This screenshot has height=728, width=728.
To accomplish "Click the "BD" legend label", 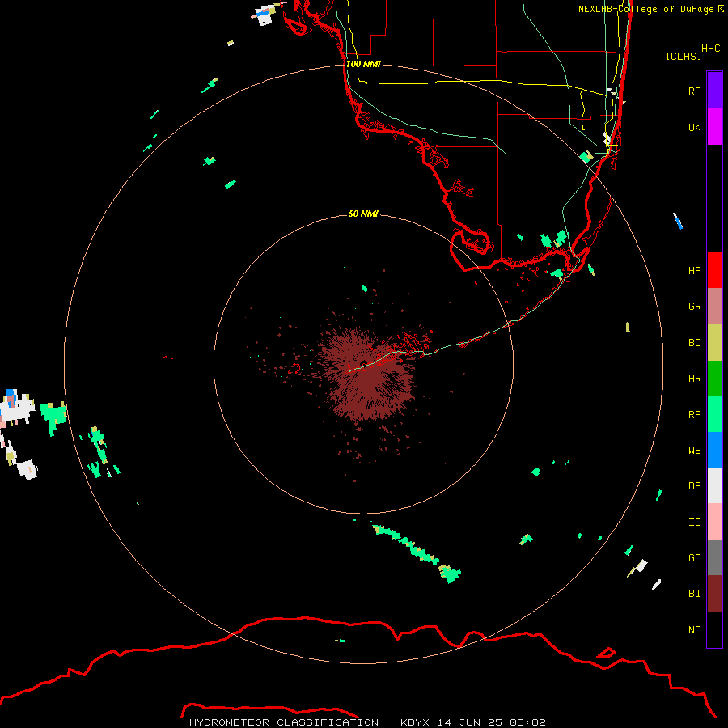I will point(695,343).
